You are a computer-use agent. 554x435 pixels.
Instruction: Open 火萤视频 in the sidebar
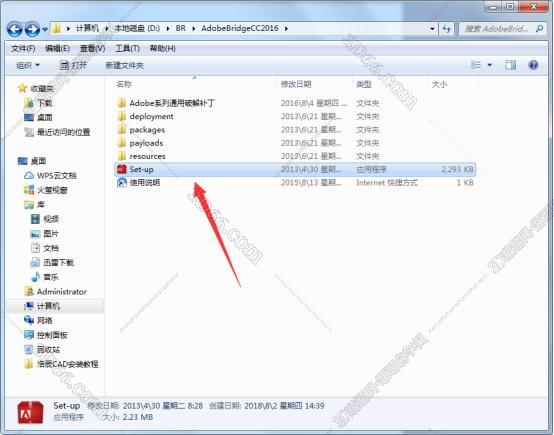52,190
